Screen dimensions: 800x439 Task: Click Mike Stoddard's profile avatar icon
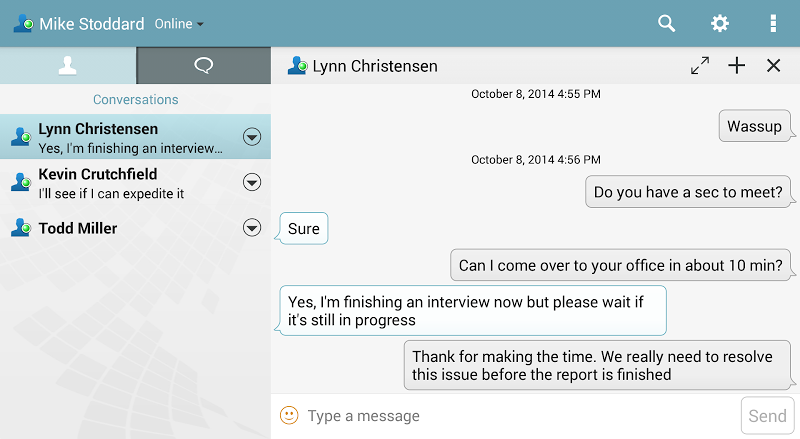click(x=23, y=23)
